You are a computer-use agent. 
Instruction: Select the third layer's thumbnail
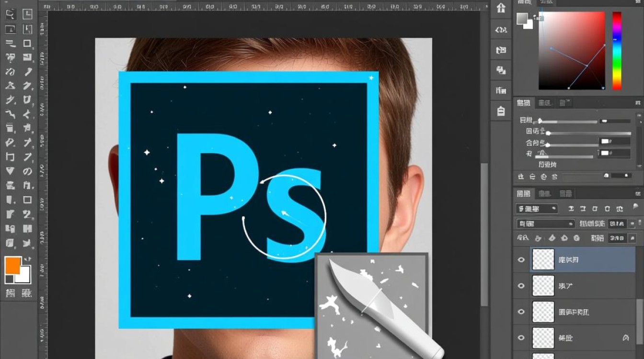click(543, 312)
